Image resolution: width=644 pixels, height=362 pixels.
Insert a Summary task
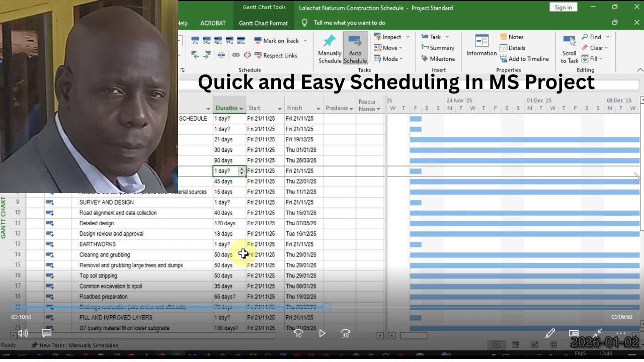(438, 48)
